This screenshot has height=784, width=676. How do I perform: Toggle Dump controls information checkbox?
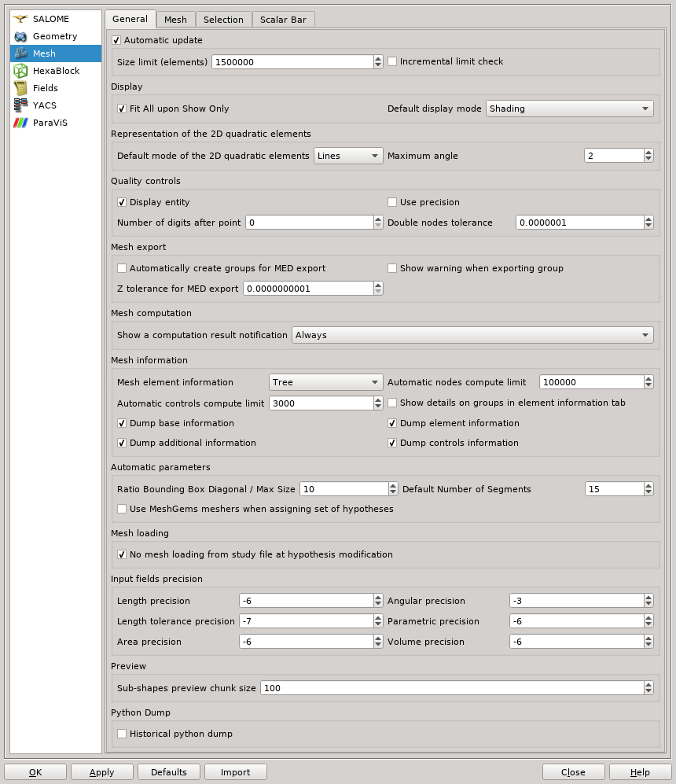click(392, 443)
